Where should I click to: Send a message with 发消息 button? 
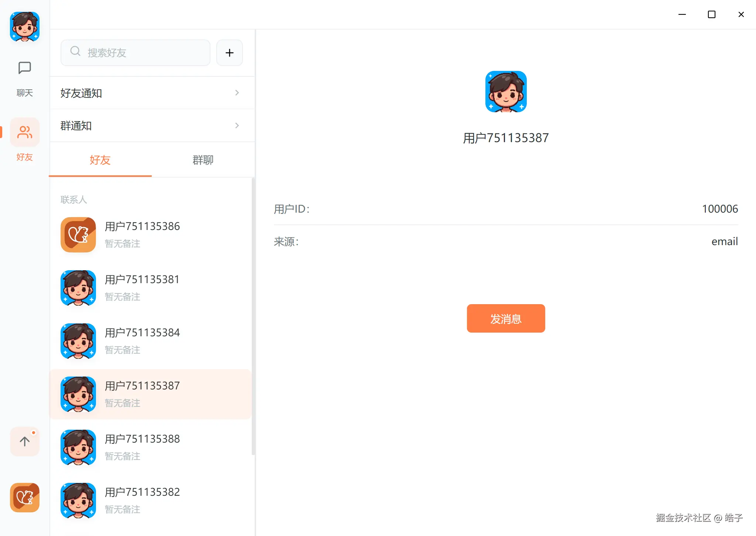click(x=506, y=318)
